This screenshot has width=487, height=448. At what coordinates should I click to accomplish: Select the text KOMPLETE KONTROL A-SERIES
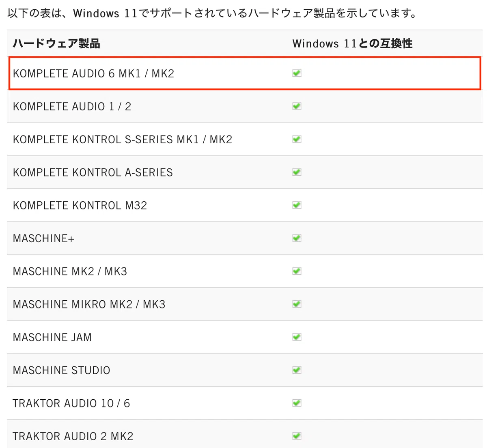pyautogui.click(x=93, y=172)
